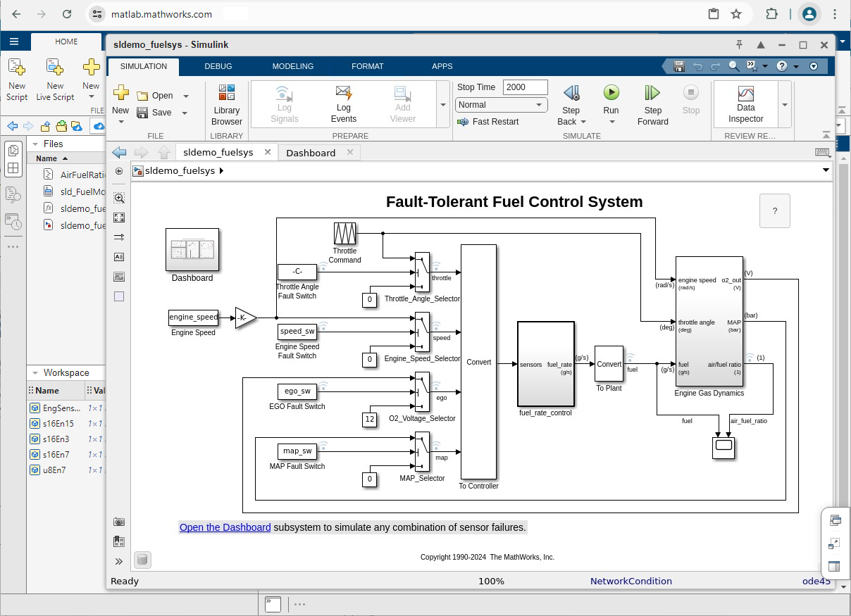
Task: Open the simulation mode Normal dropdown
Action: point(501,105)
